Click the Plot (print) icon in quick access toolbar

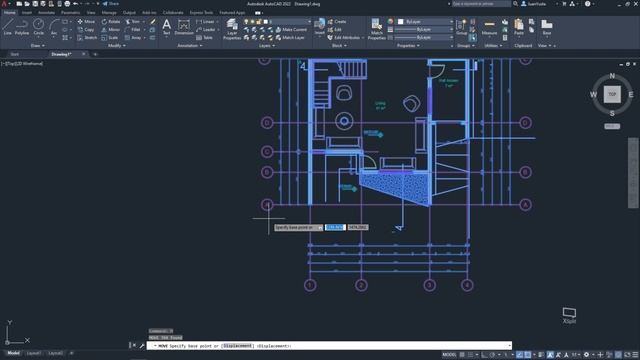click(x=67, y=4)
